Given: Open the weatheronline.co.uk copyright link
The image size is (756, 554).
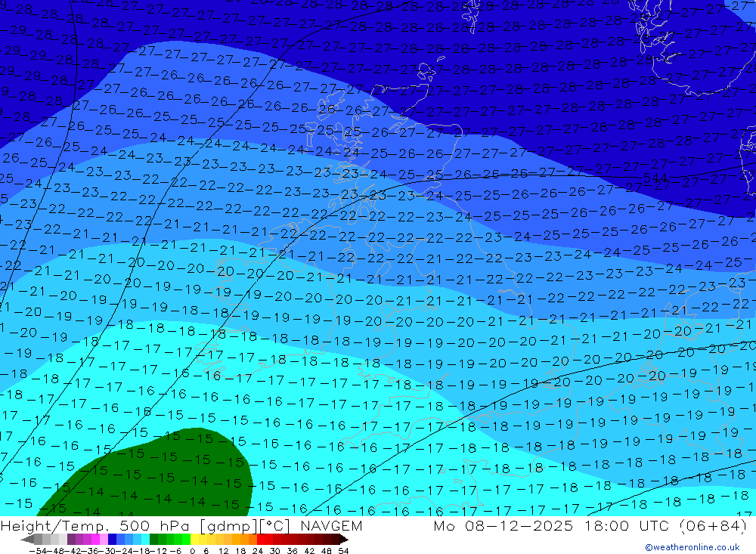Looking at the screenshot, I should 692,547.
